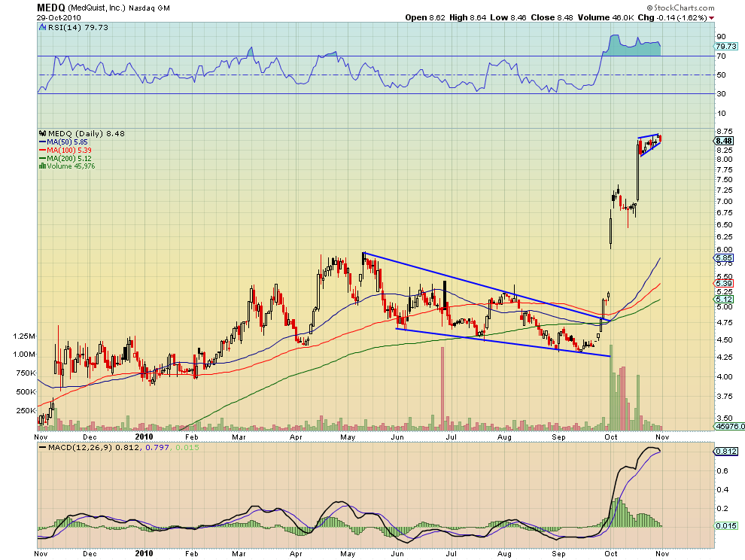Screen dimensions: 745x560
Task: Click the red down arrow beside Chg
Action: pos(711,18)
